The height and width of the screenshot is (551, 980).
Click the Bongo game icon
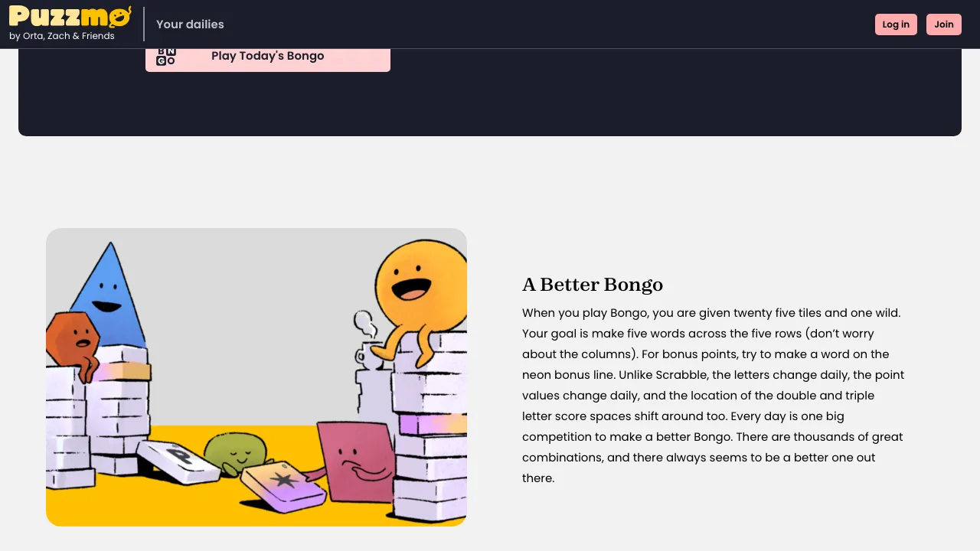point(166,57)
